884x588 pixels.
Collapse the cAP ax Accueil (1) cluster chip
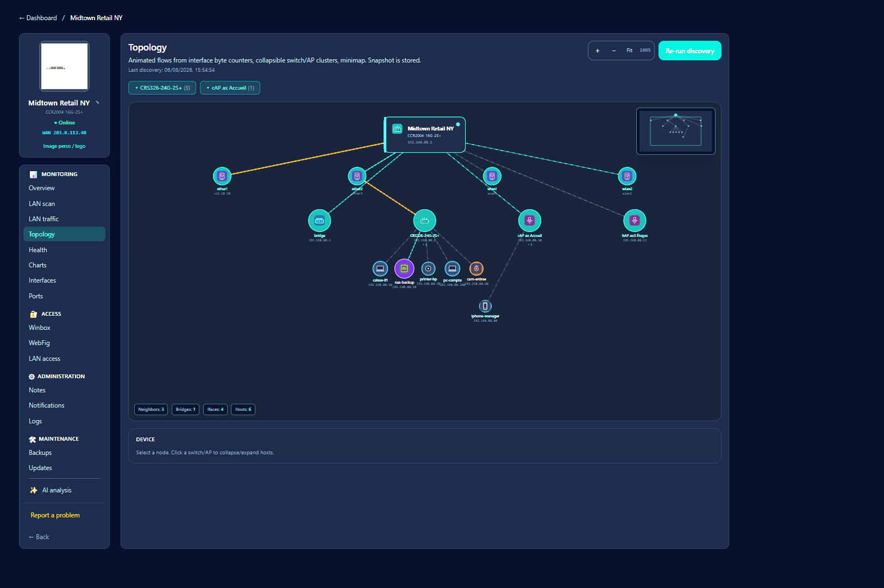pyautogui.click(x=230, y=88)
